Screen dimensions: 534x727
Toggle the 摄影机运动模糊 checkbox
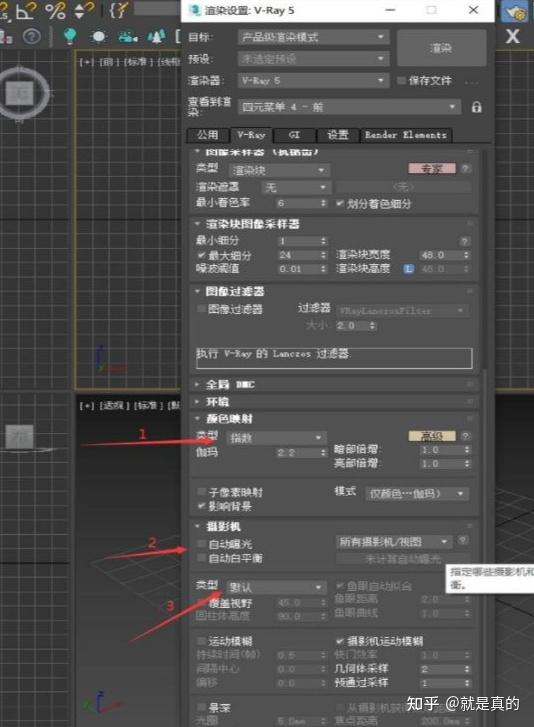click(x=340, y=641)
